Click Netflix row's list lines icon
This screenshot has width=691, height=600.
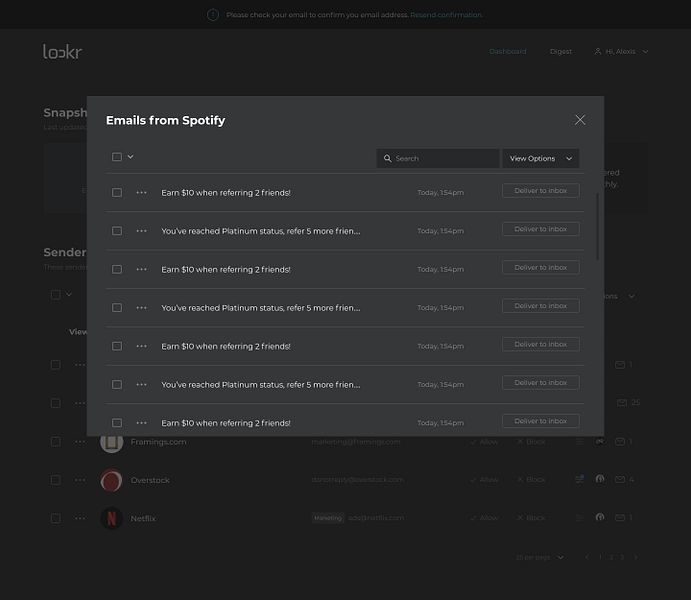[x=580, y=518]
